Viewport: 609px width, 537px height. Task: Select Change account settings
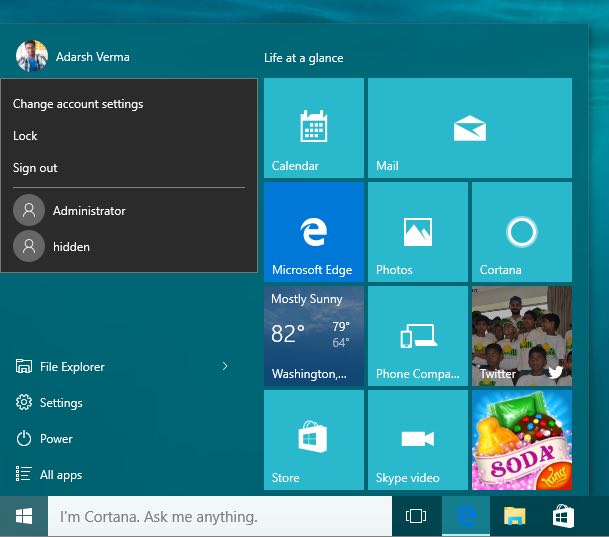click(x=78, y=104)
